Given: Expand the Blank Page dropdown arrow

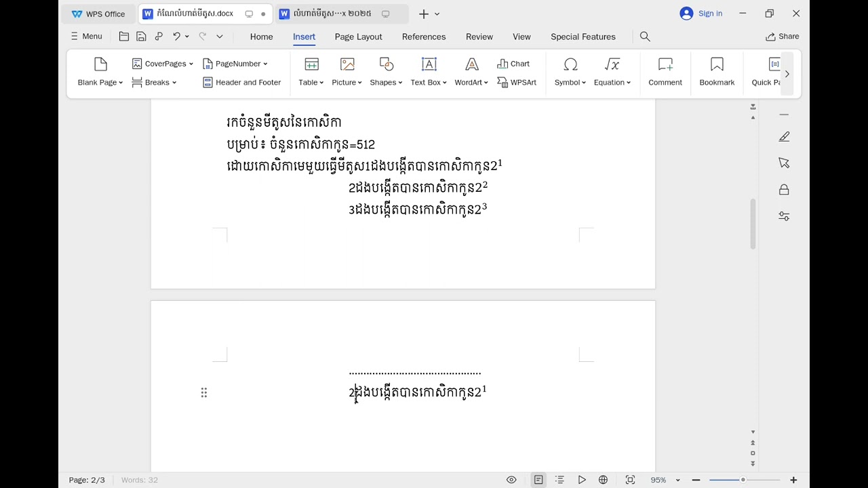Looking at the screenshot, I should [x=121, y=83].
